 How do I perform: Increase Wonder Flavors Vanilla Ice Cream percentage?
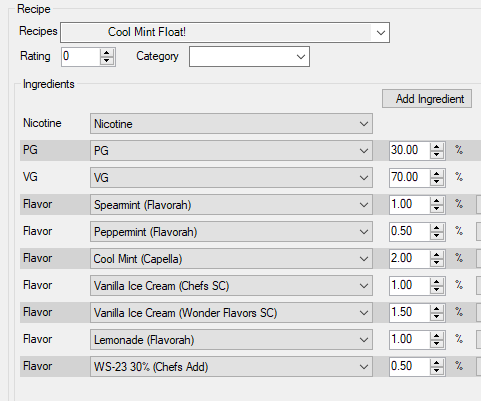click(437, 309)
